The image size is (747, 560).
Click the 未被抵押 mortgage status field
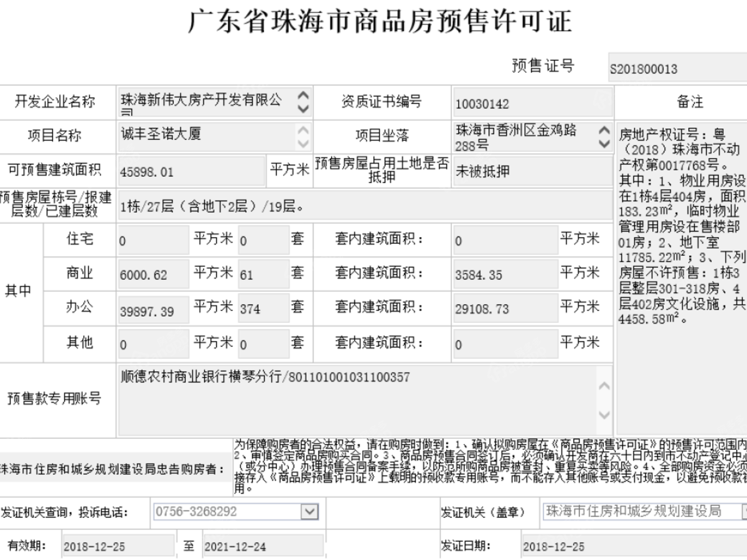tap(532, 171)
